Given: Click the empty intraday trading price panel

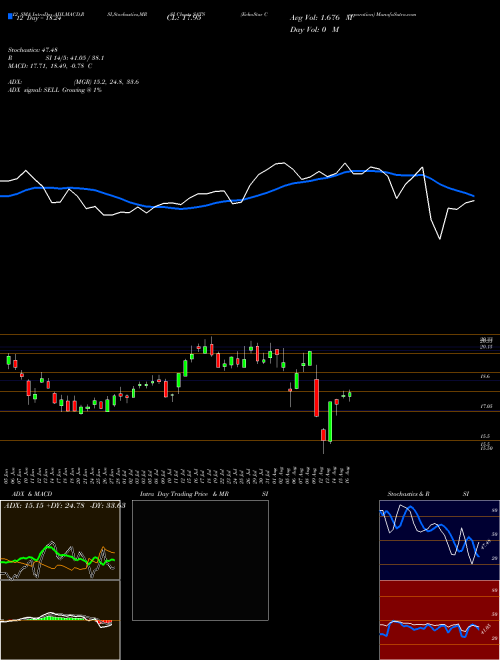Looking at the screenshot, I should pos(200,560).
